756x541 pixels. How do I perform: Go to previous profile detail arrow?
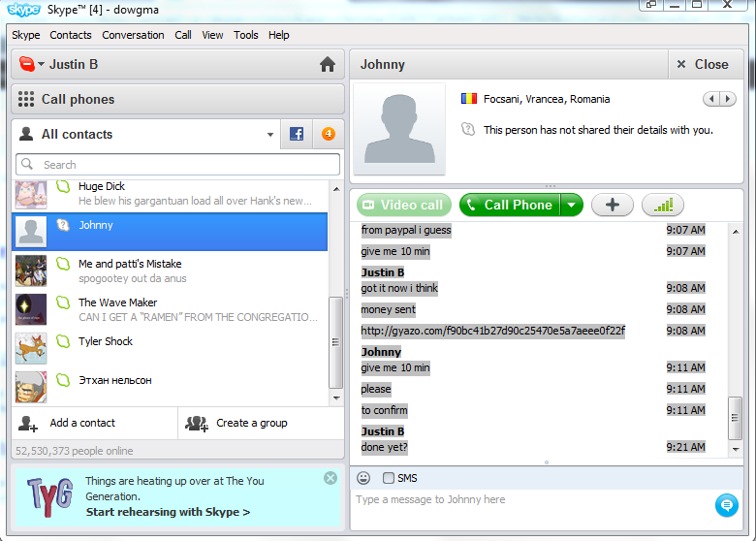[x=711, y=99]
